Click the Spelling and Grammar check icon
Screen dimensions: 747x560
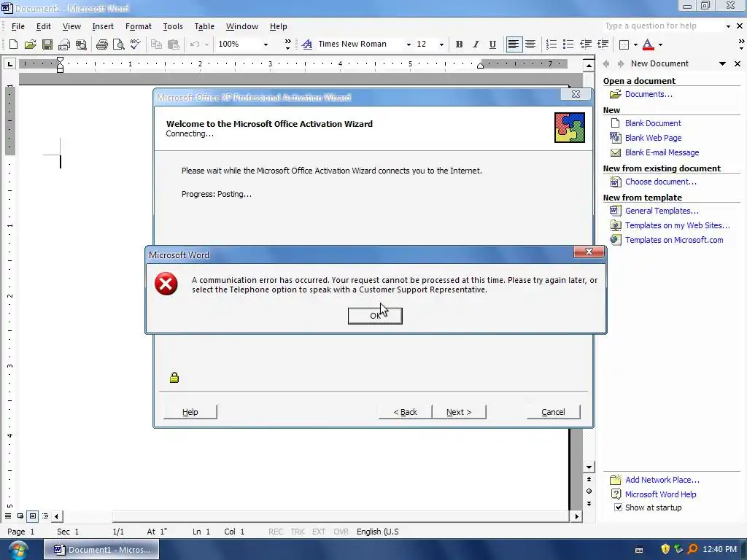pyautogui.click(x=135, y=44)
